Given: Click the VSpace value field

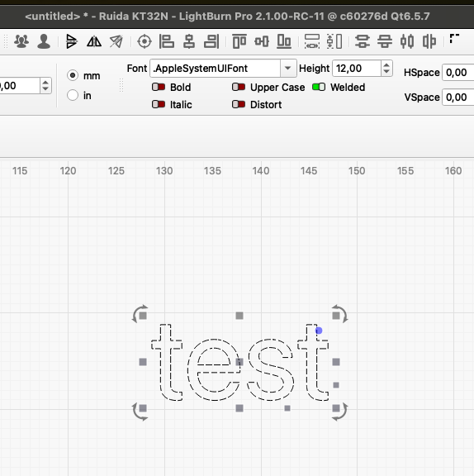Looking at the screenshot, I should coord(458,98).
